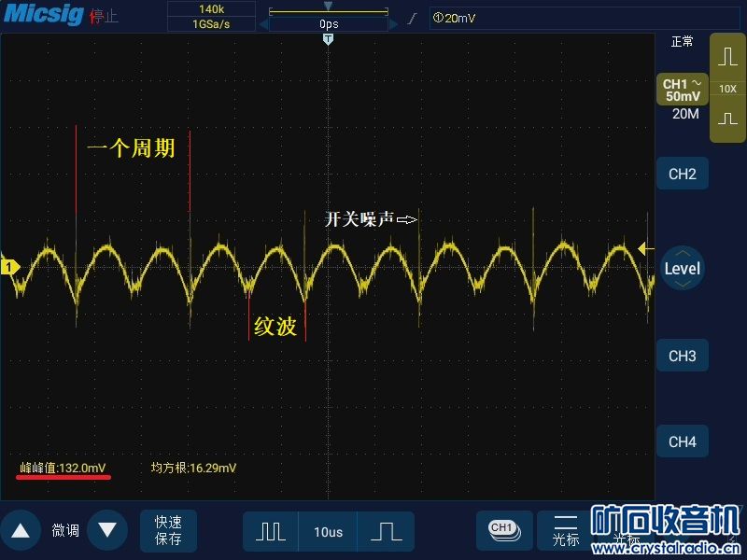Enable the CH4 channel
The width and height of the screenshot is (747, 560).
(683, 441)
